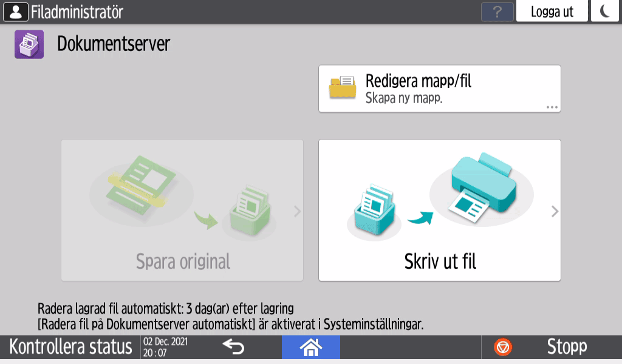Open help with the question mark button
The width and height of the screenshot is (622, 364).
[x=497, y=12]
